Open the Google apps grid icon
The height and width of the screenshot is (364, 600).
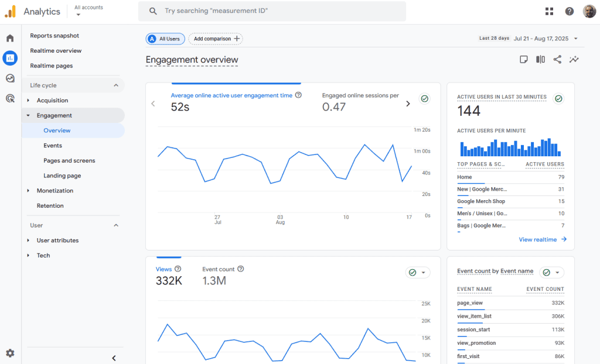(549, 11)
